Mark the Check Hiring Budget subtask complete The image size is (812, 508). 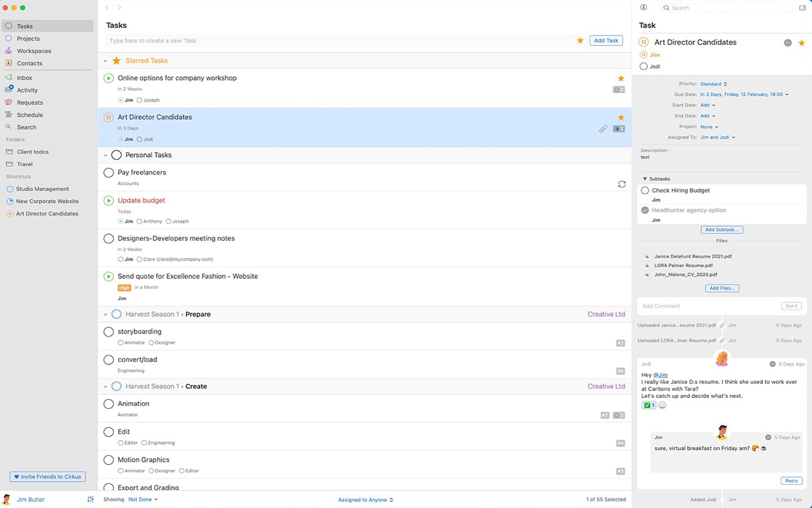(x=645, y=190)
